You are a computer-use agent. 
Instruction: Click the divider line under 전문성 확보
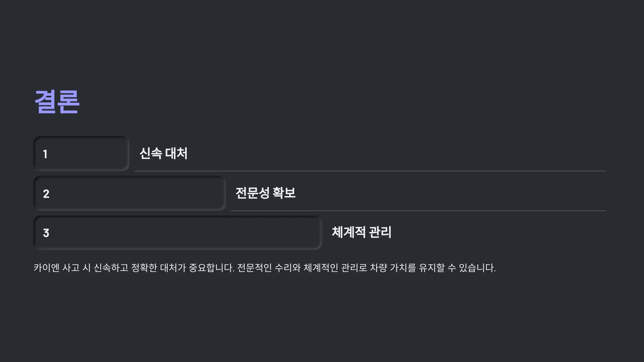tap(418, 211)
